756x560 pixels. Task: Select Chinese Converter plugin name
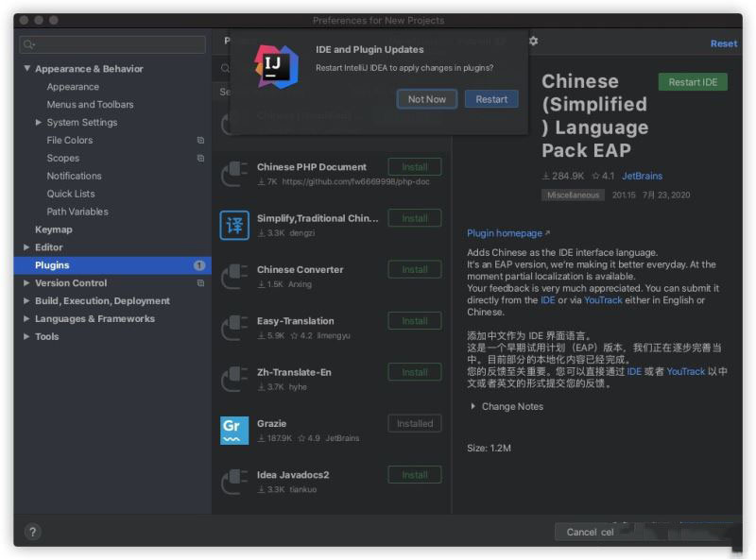[x=300, y=269]
